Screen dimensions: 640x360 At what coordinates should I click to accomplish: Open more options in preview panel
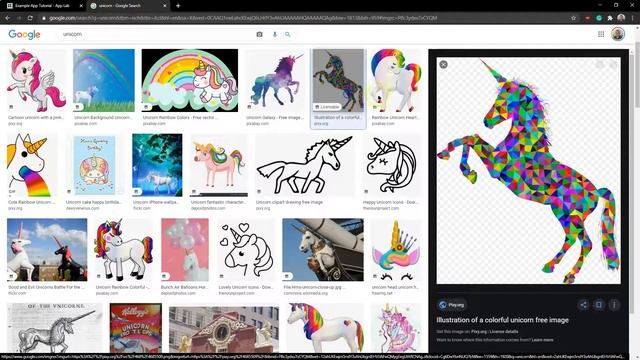click(x=614, y=305)
